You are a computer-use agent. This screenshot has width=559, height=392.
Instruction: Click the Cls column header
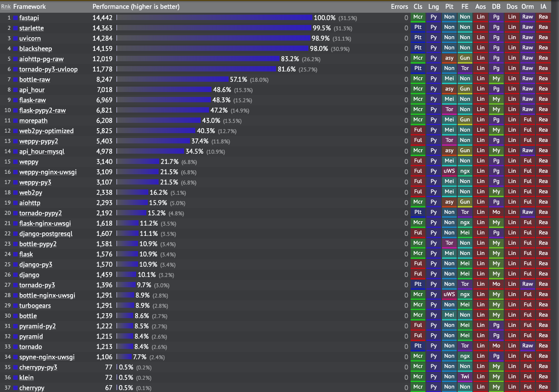(x=418, y=6)
